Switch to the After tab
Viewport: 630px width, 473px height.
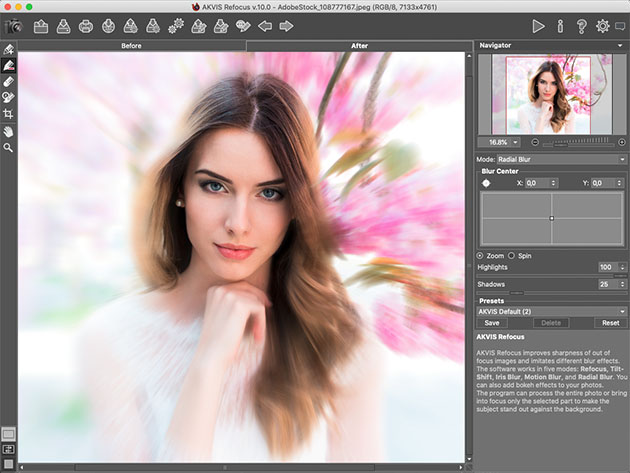pos(358,46)
